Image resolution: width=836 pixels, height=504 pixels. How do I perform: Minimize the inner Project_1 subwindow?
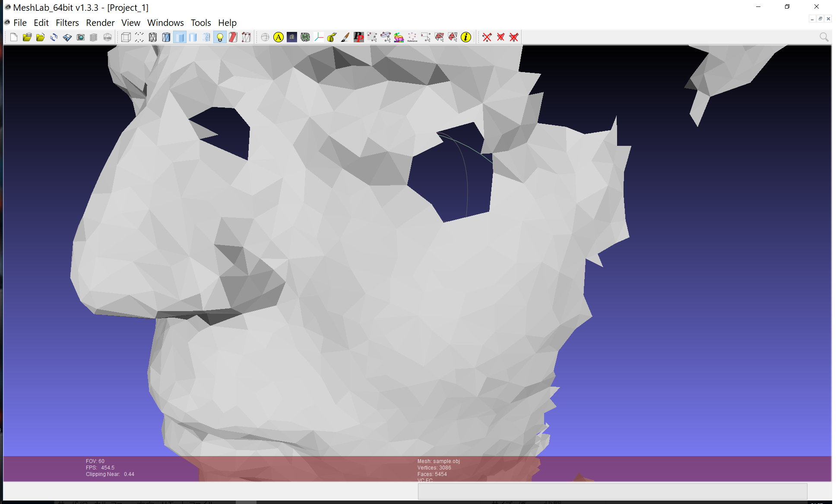point(812,19)
